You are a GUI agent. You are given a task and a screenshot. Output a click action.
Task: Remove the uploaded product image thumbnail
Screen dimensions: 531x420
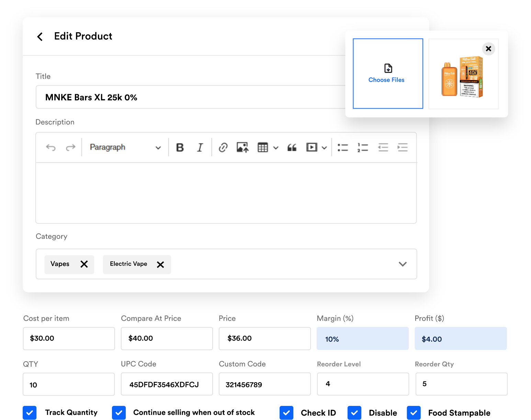click(x=488, y=49)
